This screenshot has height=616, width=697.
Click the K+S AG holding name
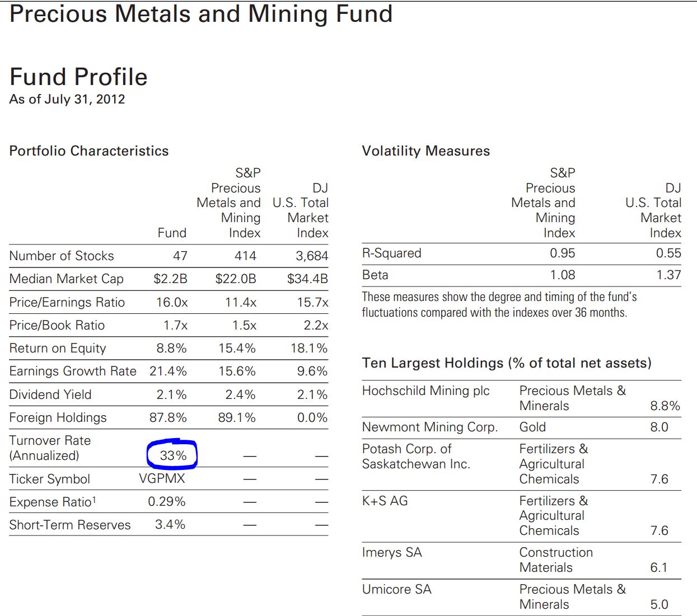[x=385, y=501]
